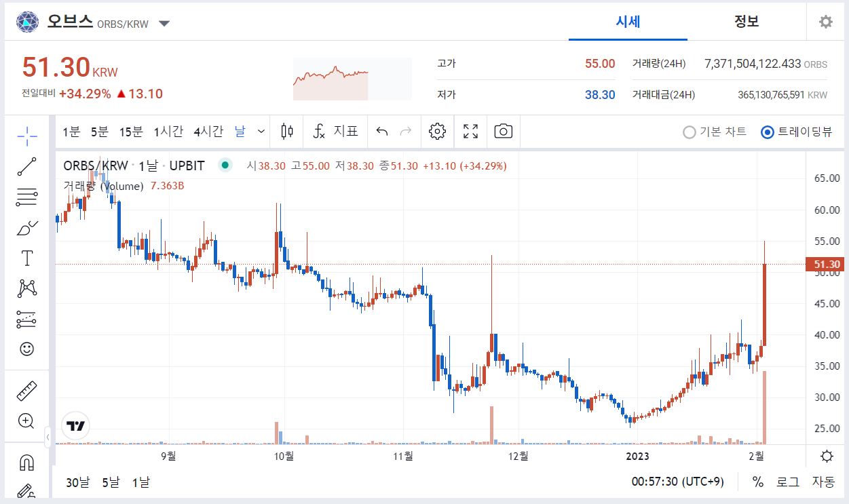Toggle percent scale mode

758,482
